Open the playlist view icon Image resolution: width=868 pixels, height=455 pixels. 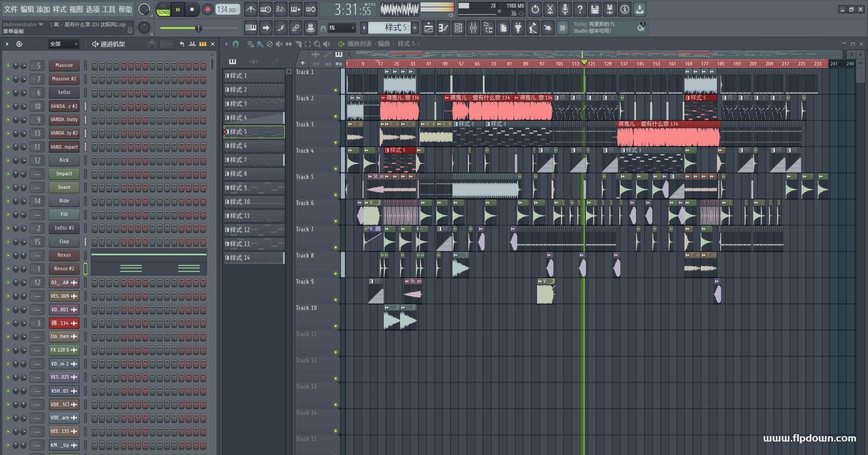(x=429, y=28)
